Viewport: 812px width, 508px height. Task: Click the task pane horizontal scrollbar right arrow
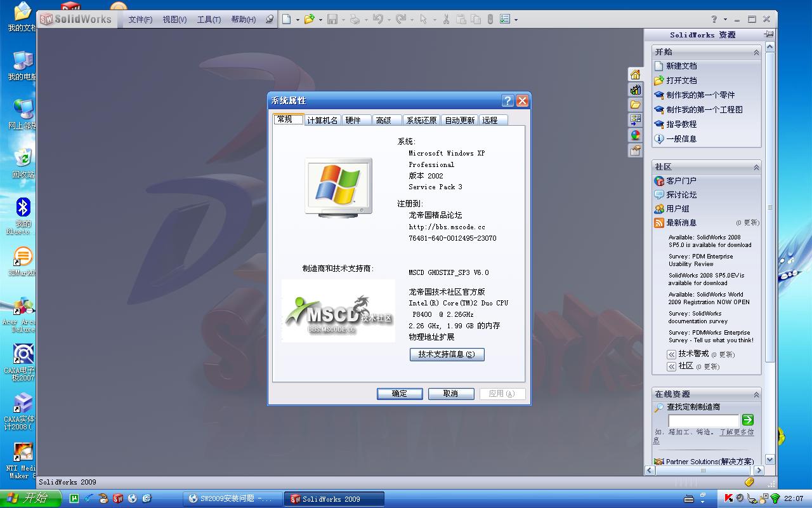(x=759, y=471)
